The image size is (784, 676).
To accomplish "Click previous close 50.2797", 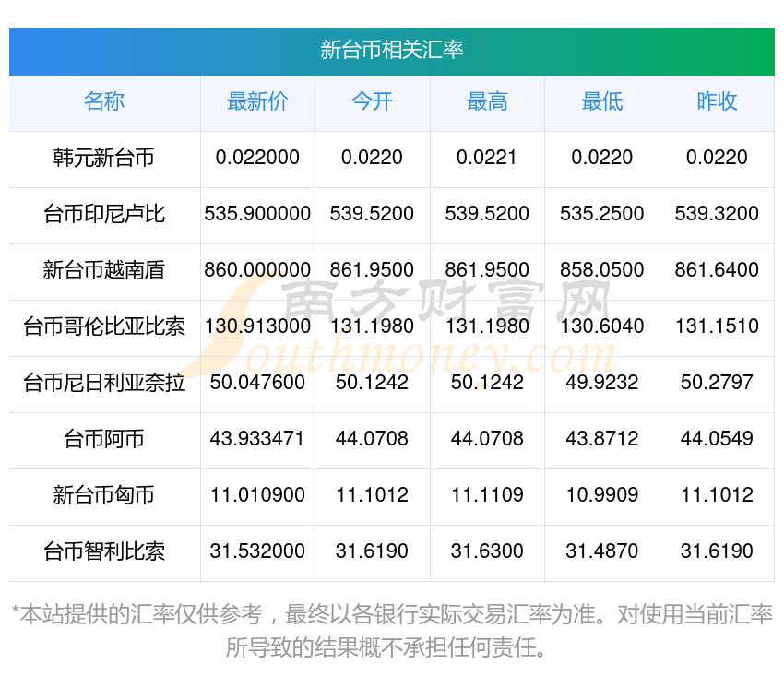I will [x=717, y=383].
